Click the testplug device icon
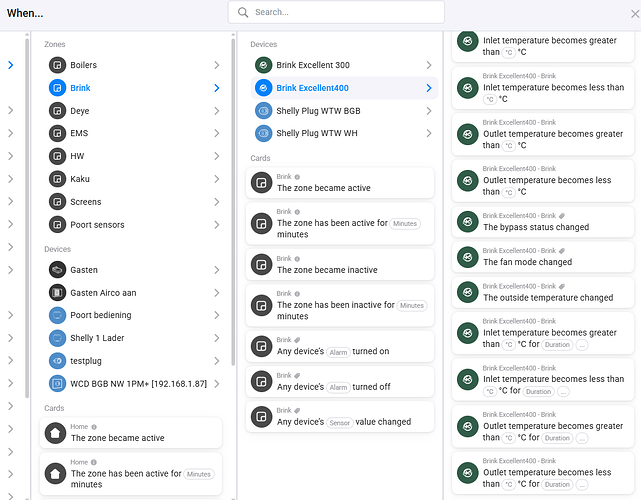The width and height of the screenshot is (641, 500). (x=57, y=361)
